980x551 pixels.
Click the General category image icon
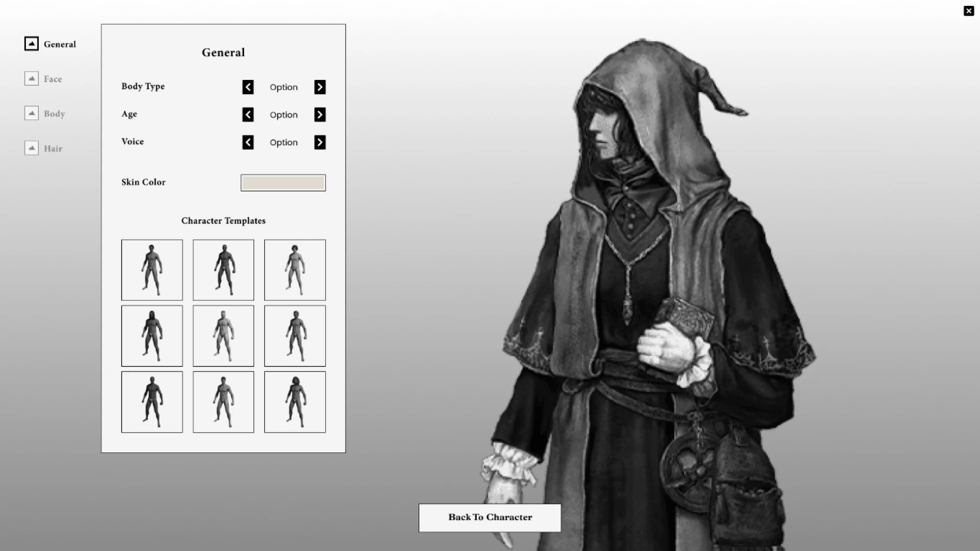32,44
